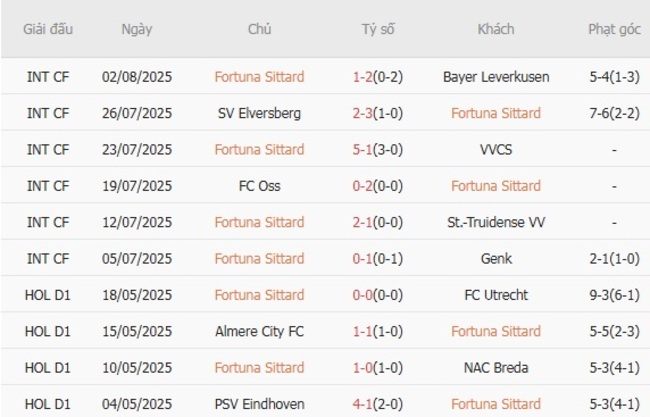
Task: Open FC Utrecht team page
Action: coord(495,295)
